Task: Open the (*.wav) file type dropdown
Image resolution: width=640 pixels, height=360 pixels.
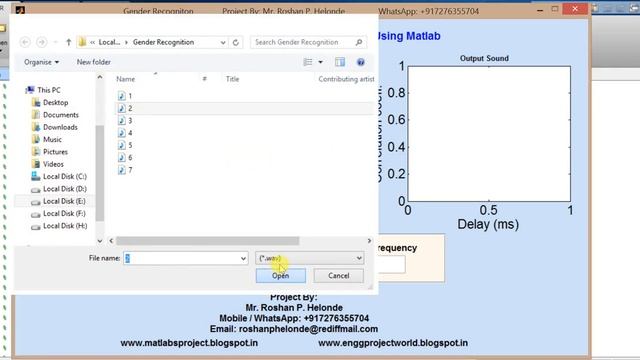Action: pos(309,258)
